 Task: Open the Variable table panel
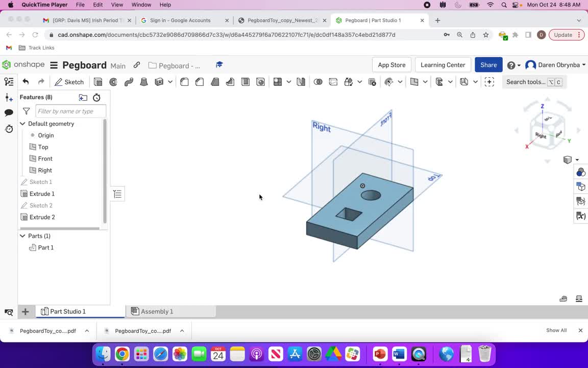580,216
